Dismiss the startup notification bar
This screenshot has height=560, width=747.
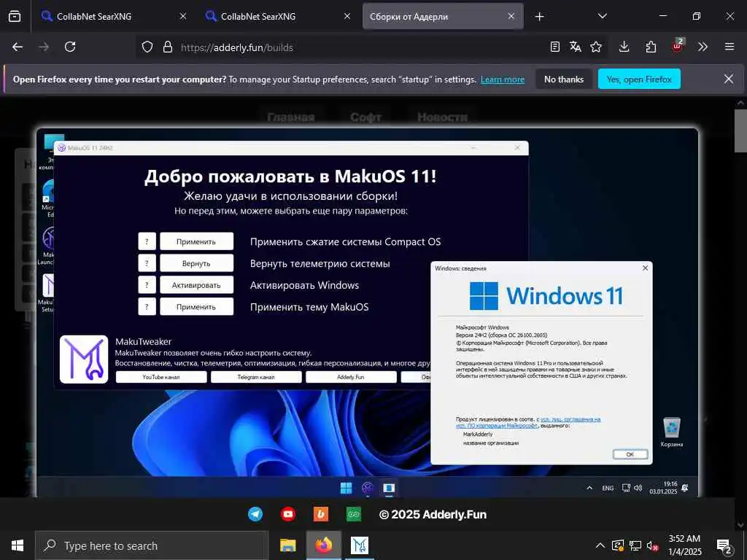click(x=729, y=79)
